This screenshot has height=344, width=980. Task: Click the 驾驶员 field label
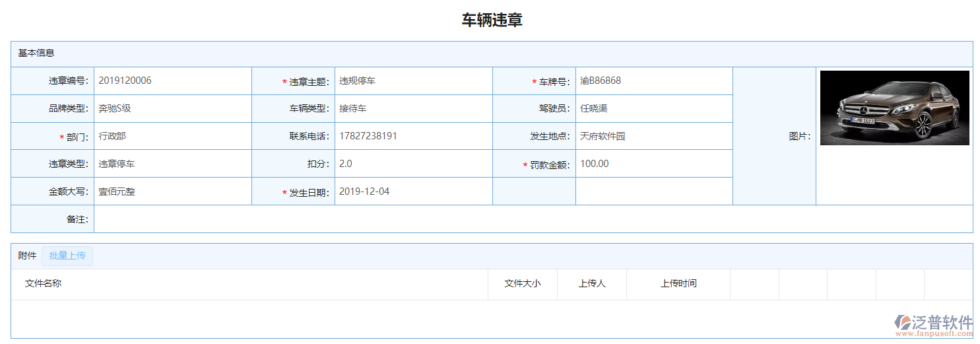555,108
